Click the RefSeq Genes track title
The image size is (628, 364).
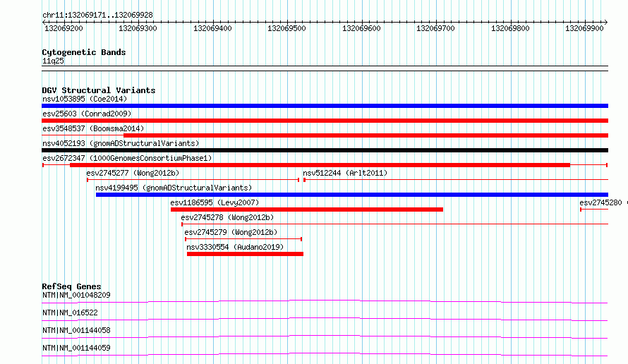71,286
